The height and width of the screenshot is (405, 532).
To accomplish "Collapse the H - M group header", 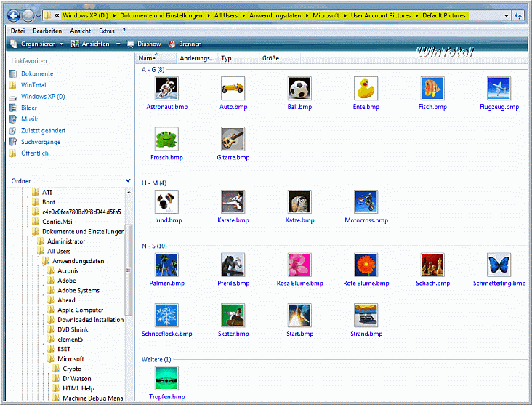I will point(154,183).
